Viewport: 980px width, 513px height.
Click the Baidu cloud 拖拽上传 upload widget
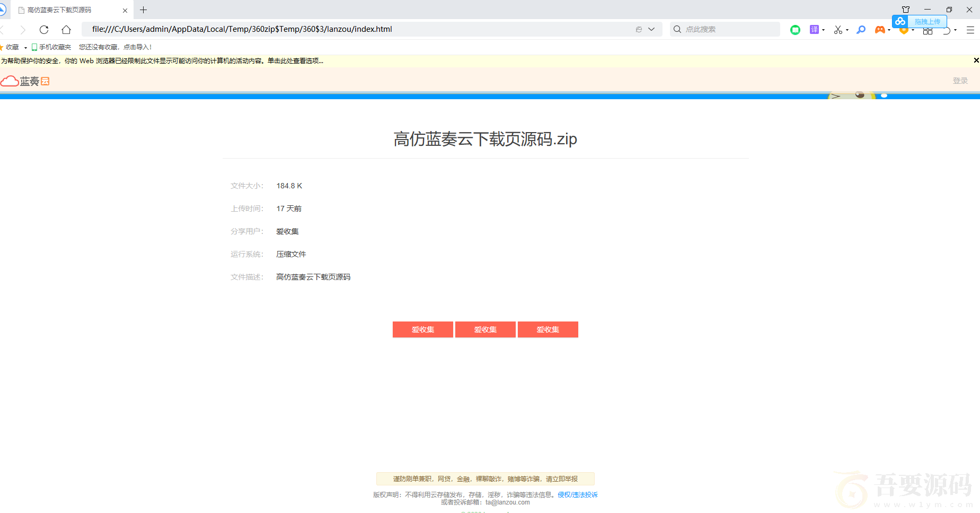(x=920, y=21)
